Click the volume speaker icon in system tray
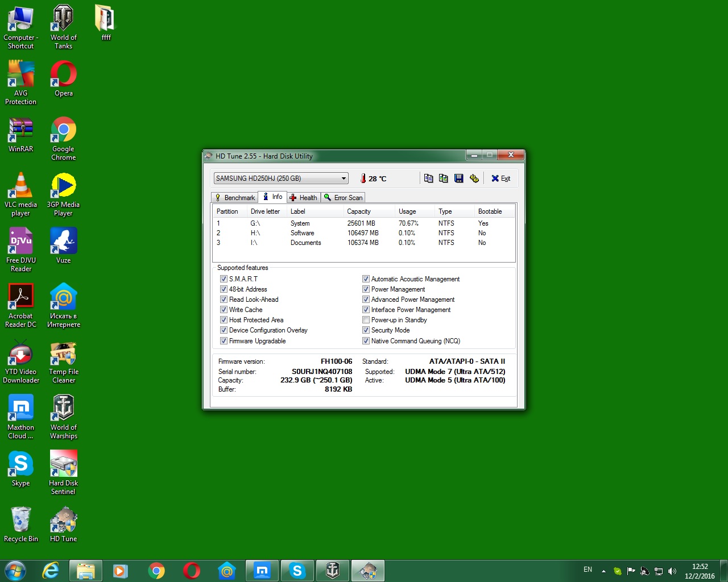 point(672,571)
